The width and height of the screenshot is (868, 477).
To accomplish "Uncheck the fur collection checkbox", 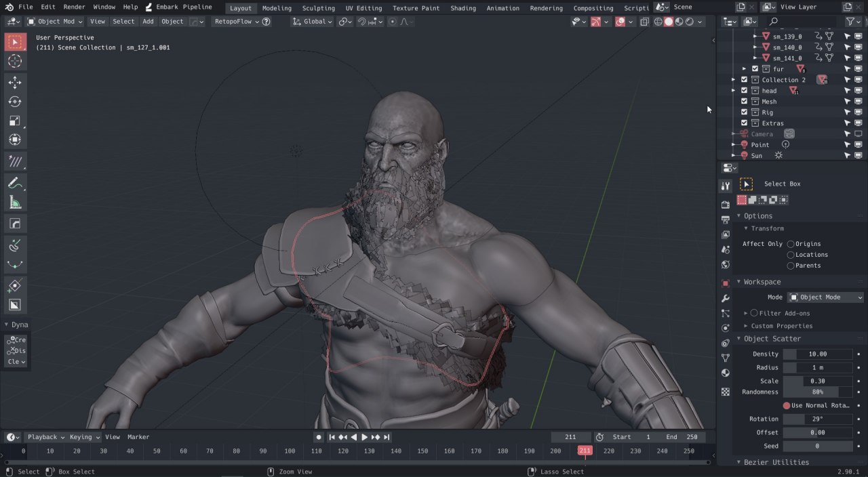I will click(755, 69).
